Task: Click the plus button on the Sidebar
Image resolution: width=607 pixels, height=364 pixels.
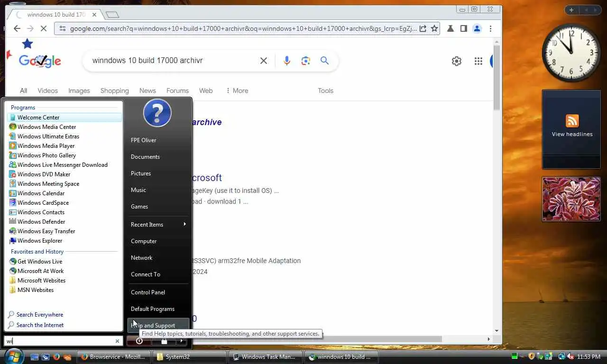Action: pos(571,10)
